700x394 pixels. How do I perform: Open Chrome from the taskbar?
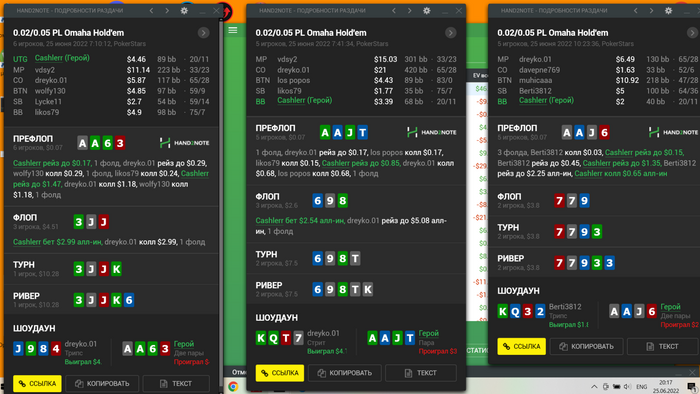pos(233,387)
